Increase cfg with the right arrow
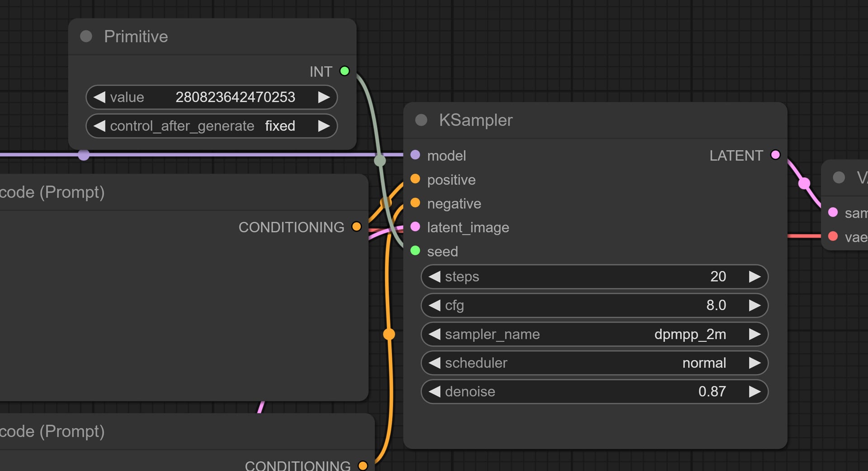Image resolution: width=868 pixels, height=471 pixels. tap(755, 306)
